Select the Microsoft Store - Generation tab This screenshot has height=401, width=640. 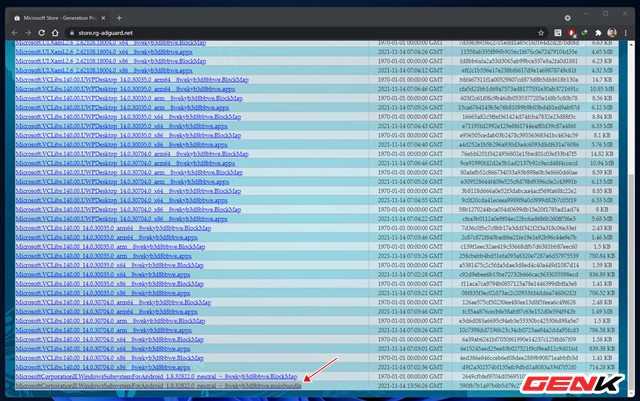click(x=60, y=18)
